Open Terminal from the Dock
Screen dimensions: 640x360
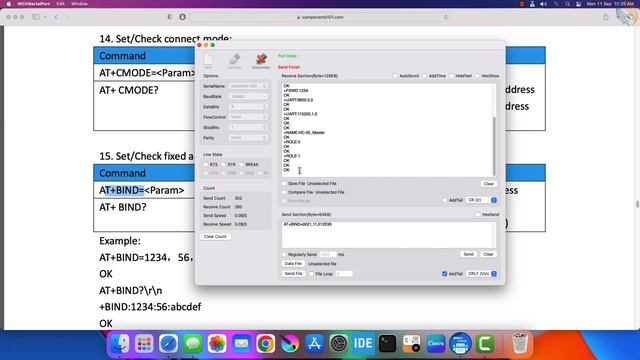387,344
